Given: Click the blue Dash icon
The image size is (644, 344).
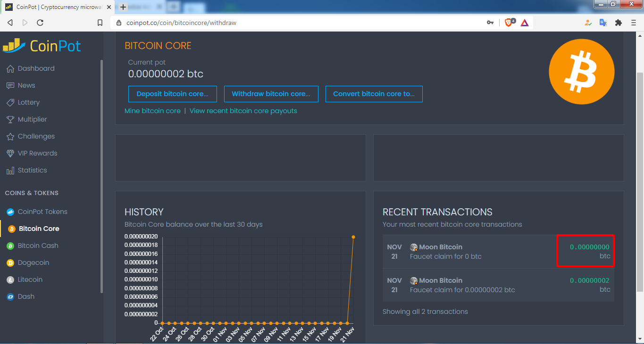Looking at the screenshot, I should click(10, 297).
